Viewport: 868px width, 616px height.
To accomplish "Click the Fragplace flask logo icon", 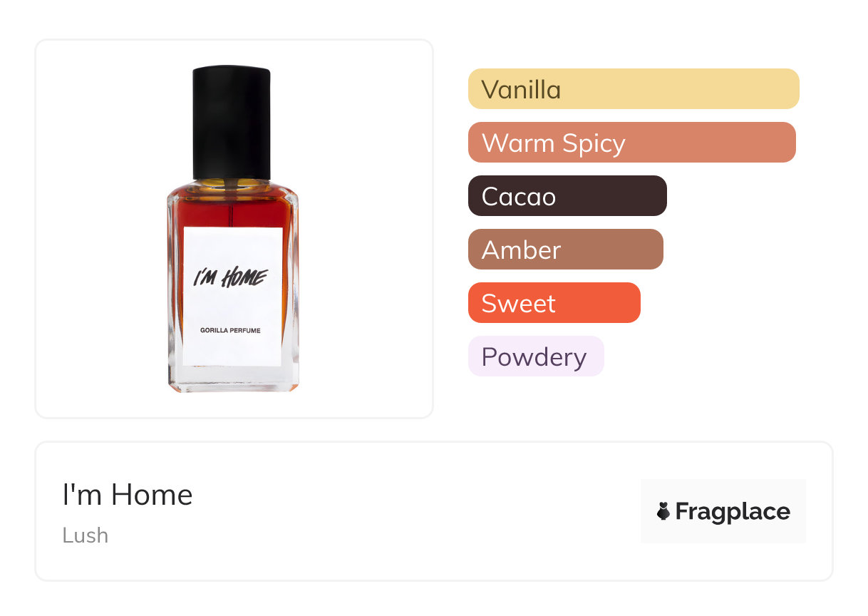I will point(664,511).
